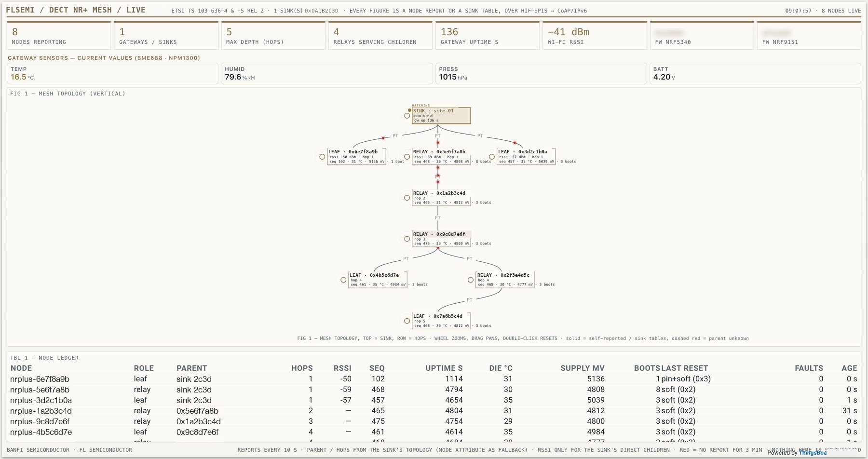The image size is (868, 459).
Task: Select the LEAF 0x7a6b5c4d node box
Action: click(441, 321)
